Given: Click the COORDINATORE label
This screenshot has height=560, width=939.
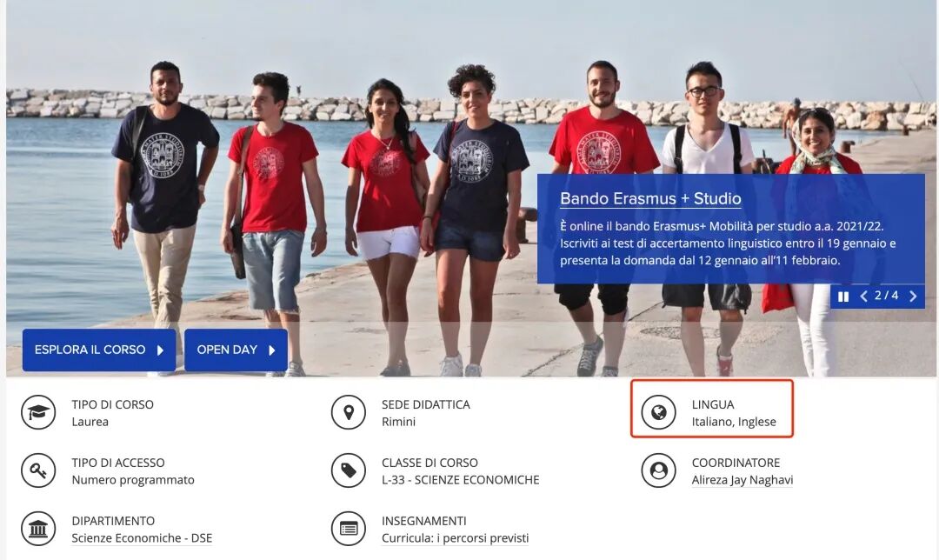Looking at the screenshot, I should click(736, 463).
